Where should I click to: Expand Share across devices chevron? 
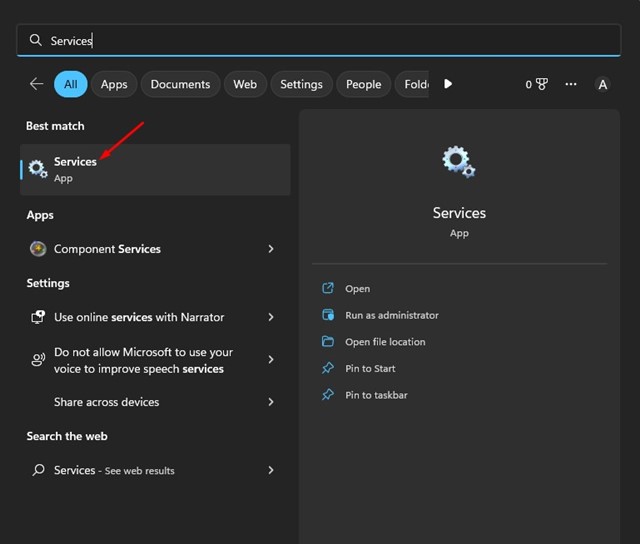point(271,402)
